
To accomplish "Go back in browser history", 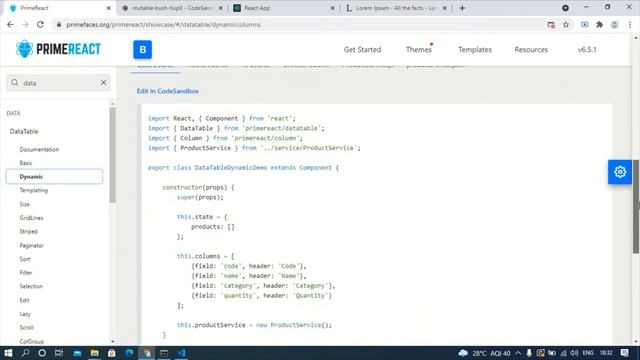I will (x=10, y=24).
